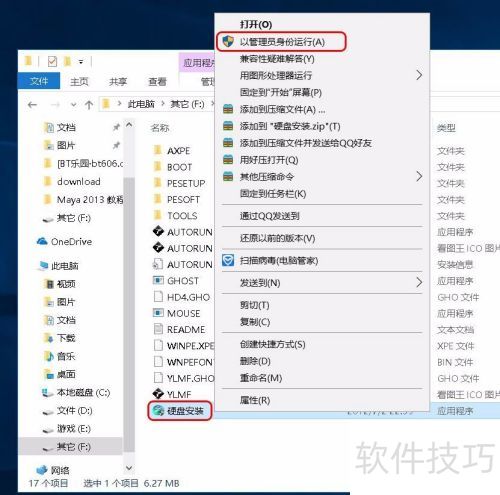The height and width of the screenshot is (495, 500).
Task: Switch to the 查看 ribbon tab
Action: tap(157, 81)
